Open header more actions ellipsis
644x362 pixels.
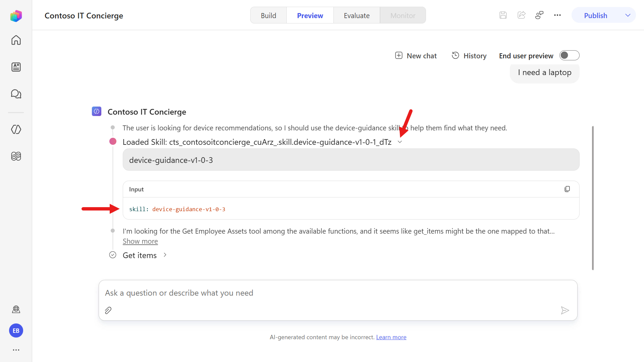point(557,15)
